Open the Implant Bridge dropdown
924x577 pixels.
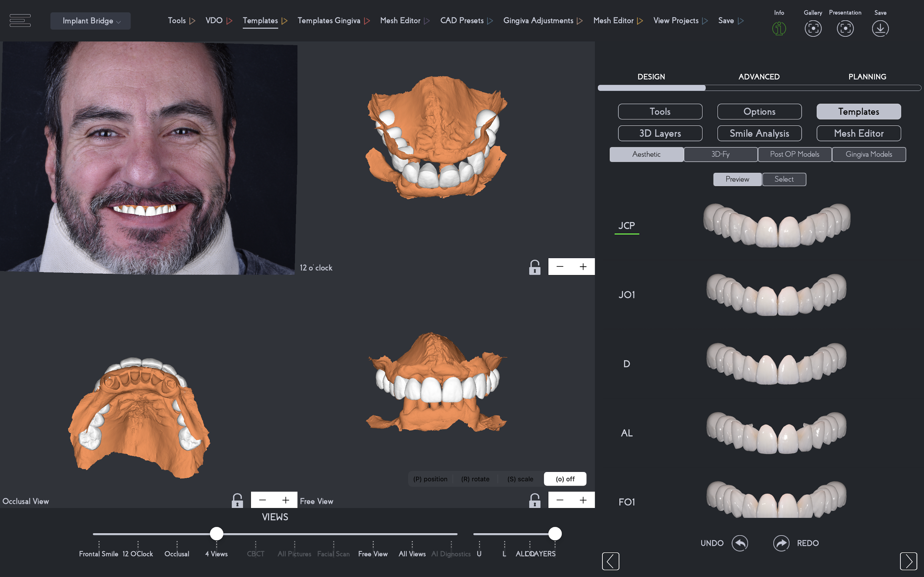coord(90,21)
